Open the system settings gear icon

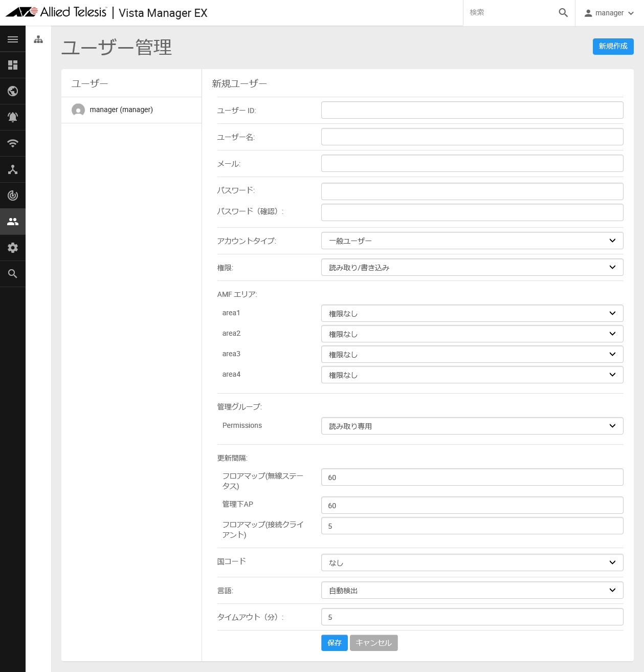pos(13,248)
